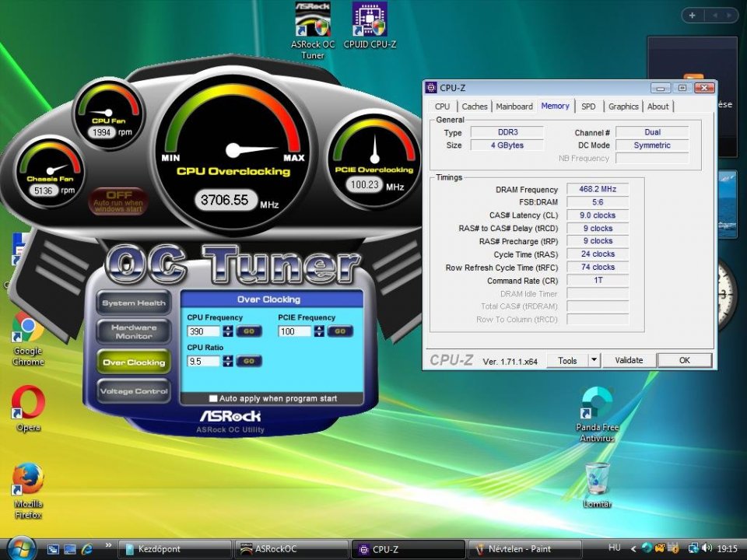Open Panda Free Antivirus desktop icon
The width and height of the screenshot is (747, 560).
597,415
